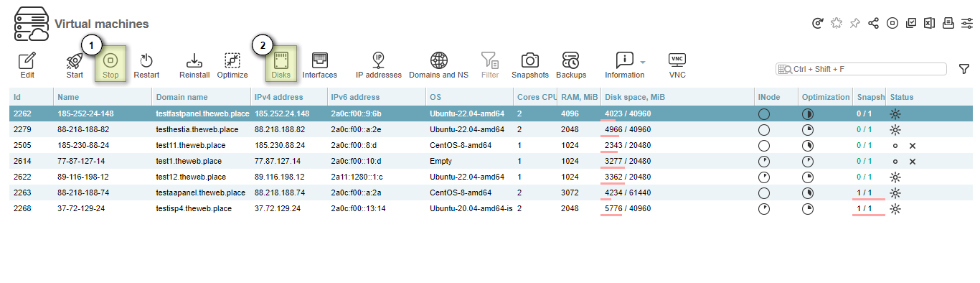
Task: Select VM named 185-230-88-24
Action: click(83, 145)
